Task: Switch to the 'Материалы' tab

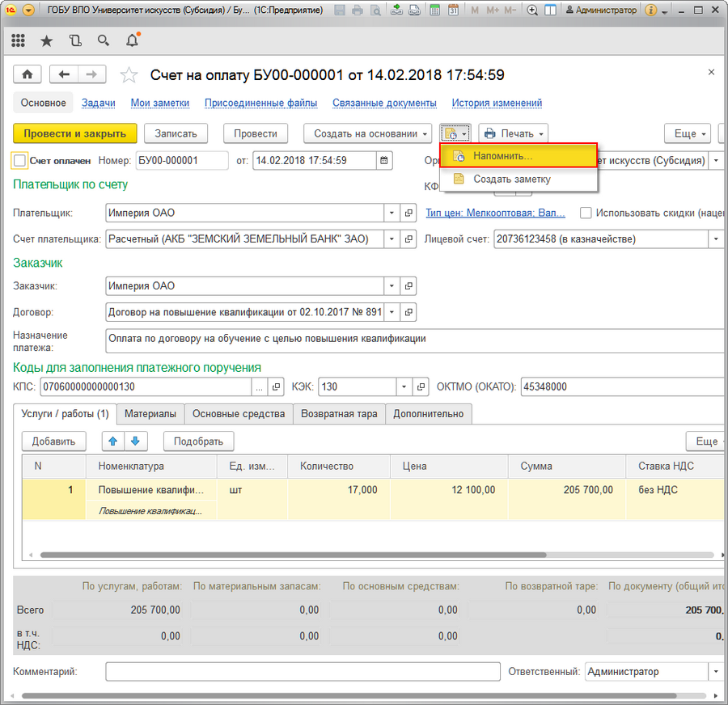Action: click(x=150, y=414)
